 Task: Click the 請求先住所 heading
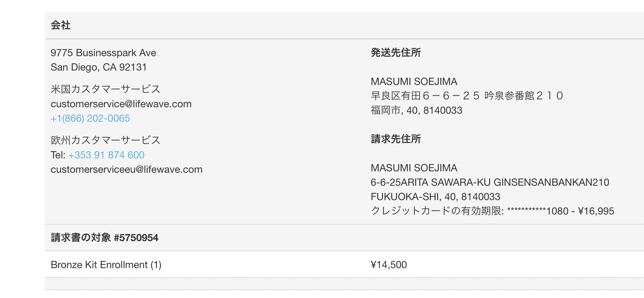(x=396, y=139)
